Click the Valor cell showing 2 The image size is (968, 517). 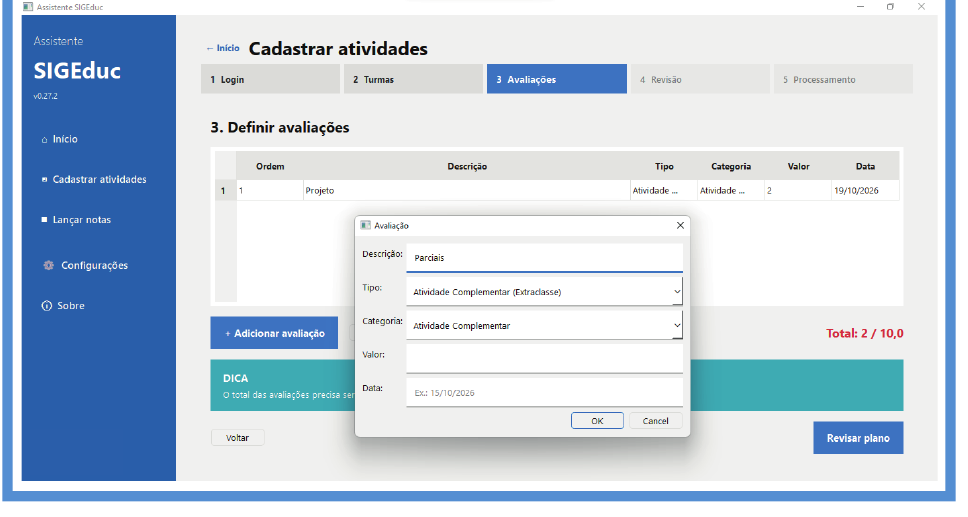tap(798, 191)
